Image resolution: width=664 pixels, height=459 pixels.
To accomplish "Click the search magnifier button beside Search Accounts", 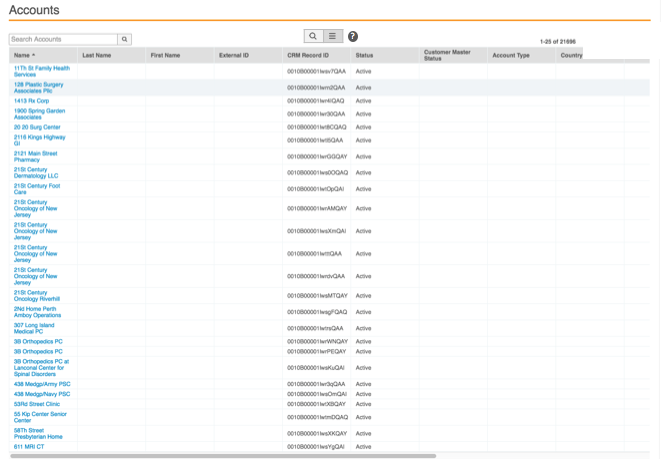I will pos(125,39).
